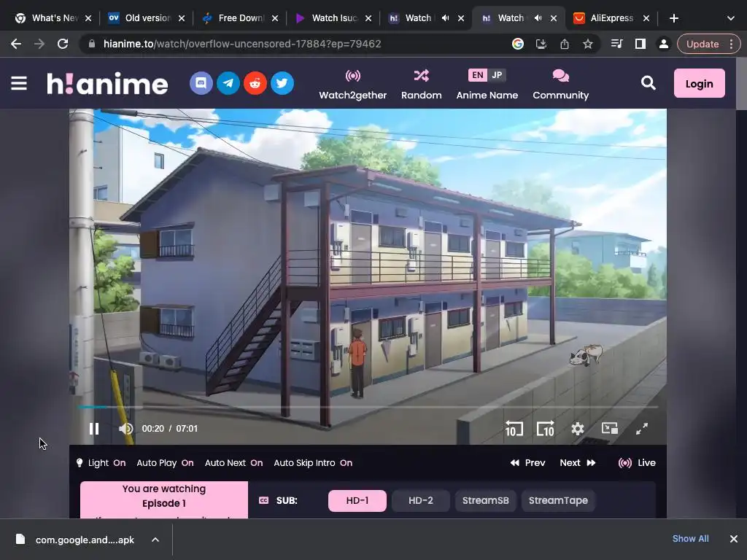Expand download item options chevron
The width and height of the screenshot is (747, 560).
(x=155, y=540)
